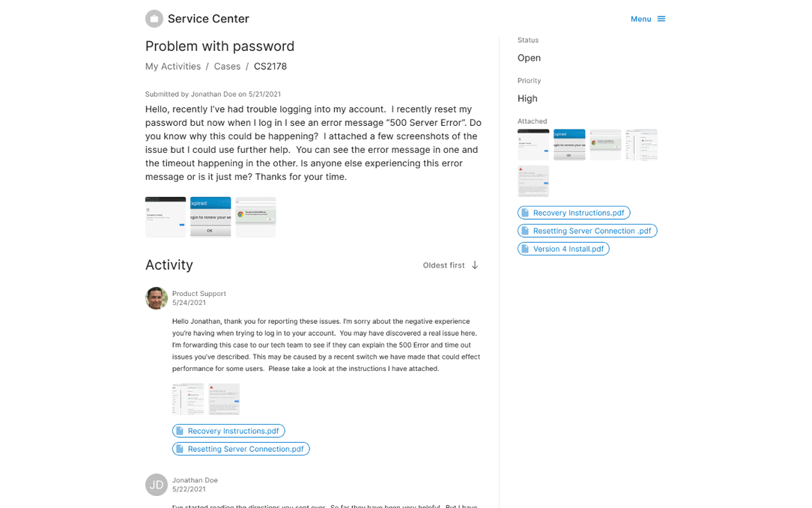This screenshot has width=812, height=508.
Task: Click the Service Center title text
Action: (208, 19)
